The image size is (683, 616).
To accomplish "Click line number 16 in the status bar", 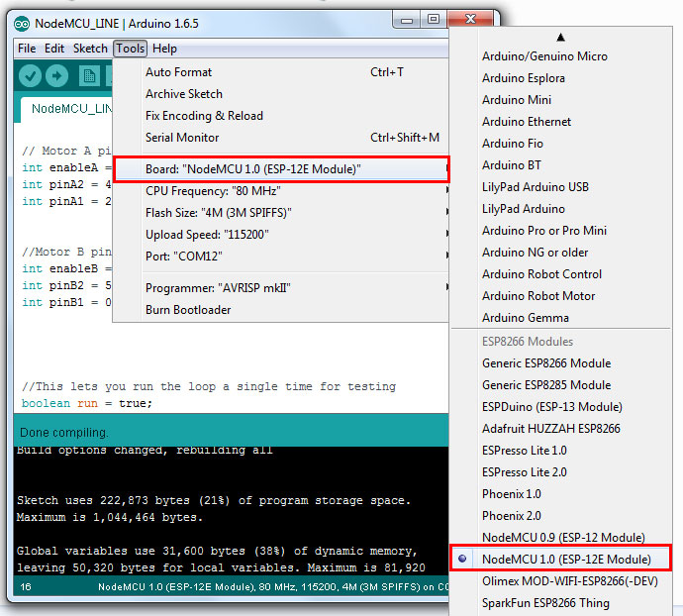I will [x=26, y=587].
